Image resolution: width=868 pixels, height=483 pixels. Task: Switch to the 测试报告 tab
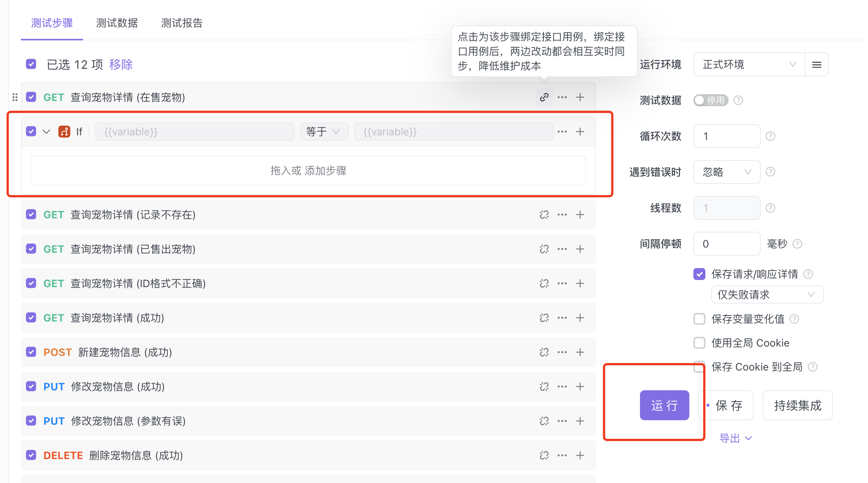(182, 23)
